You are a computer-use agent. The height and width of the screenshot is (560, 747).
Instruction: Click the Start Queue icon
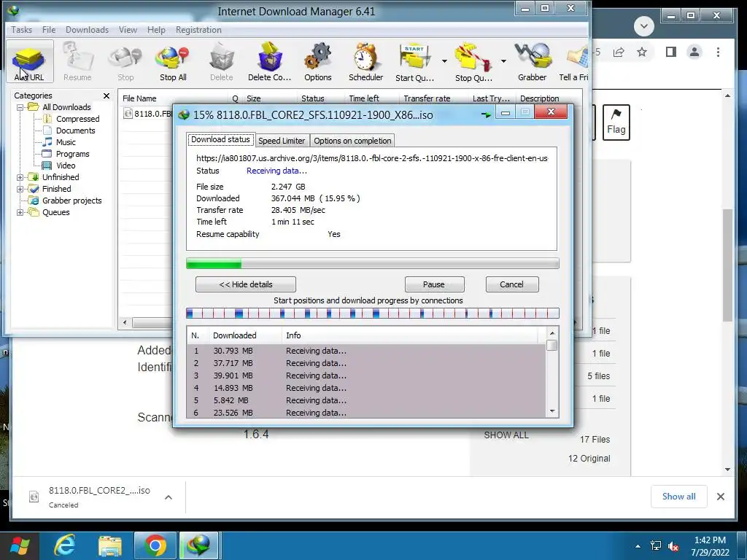(414, 62)
